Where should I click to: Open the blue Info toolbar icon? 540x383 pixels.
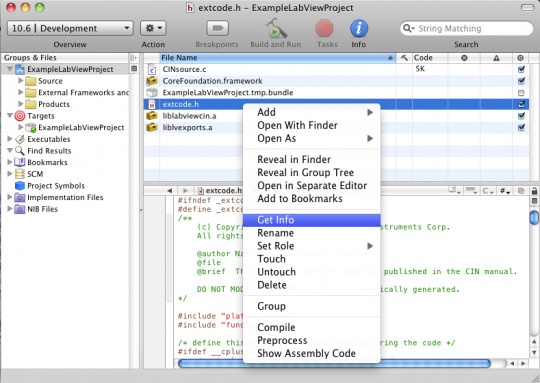tap(359, 28)
